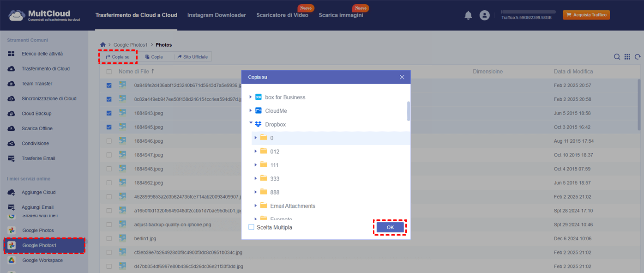The height and width of the screenshot is (273, 644).
Task: Expand Email Attachments folder arrow
Action: (256, 206)
